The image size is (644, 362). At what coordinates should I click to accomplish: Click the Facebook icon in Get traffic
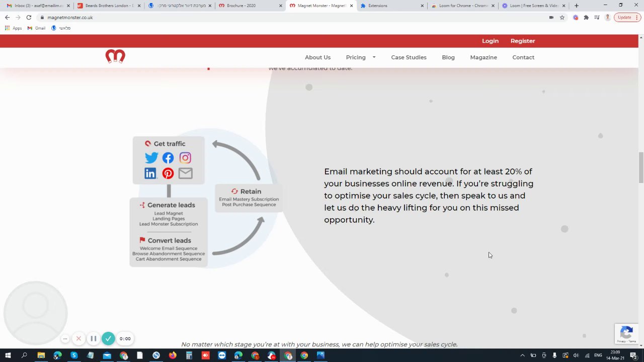coord(168,158)
